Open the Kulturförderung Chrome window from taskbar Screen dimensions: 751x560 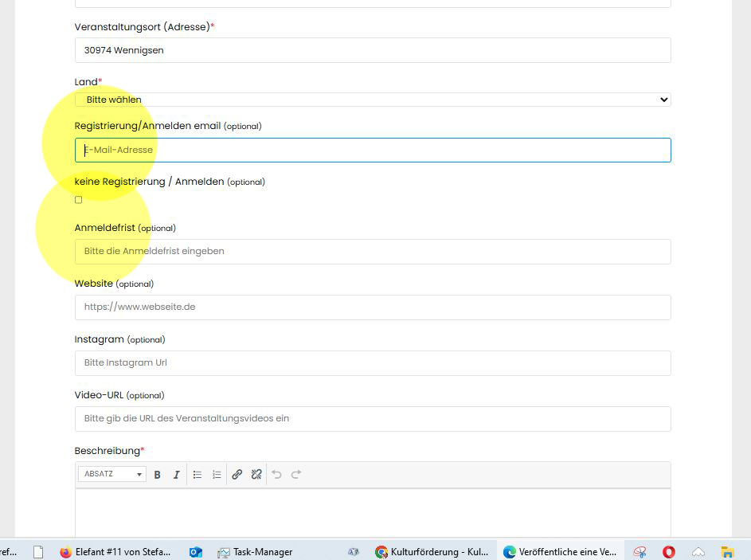coord(432,551)
